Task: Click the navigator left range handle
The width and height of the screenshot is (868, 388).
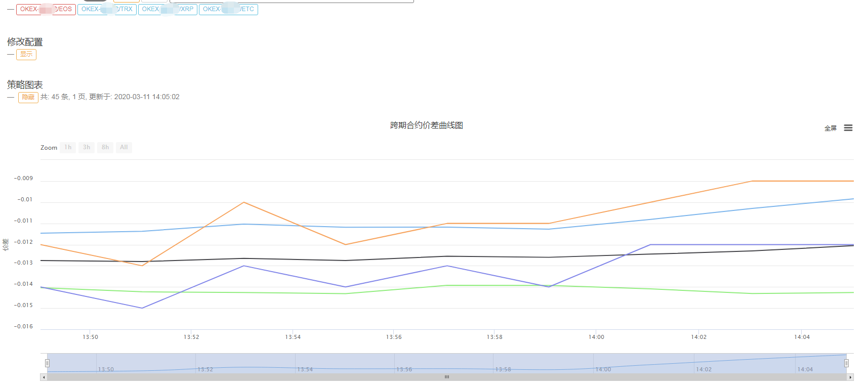Action: point(47,363)
